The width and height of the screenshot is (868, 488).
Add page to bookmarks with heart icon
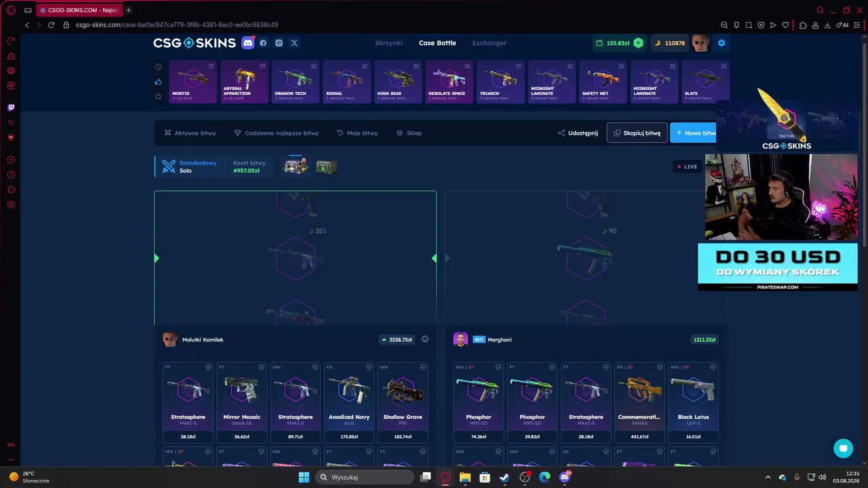785,25
